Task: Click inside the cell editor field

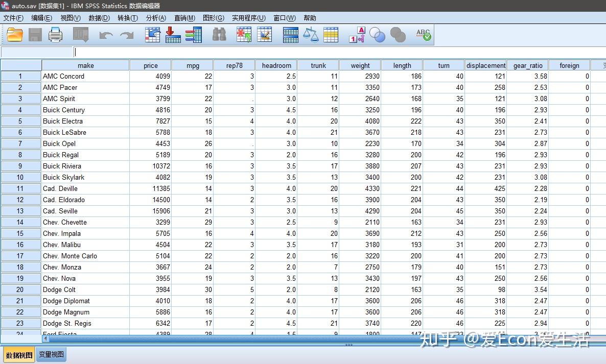Action: pyautogui.click(x=204, y=52)
